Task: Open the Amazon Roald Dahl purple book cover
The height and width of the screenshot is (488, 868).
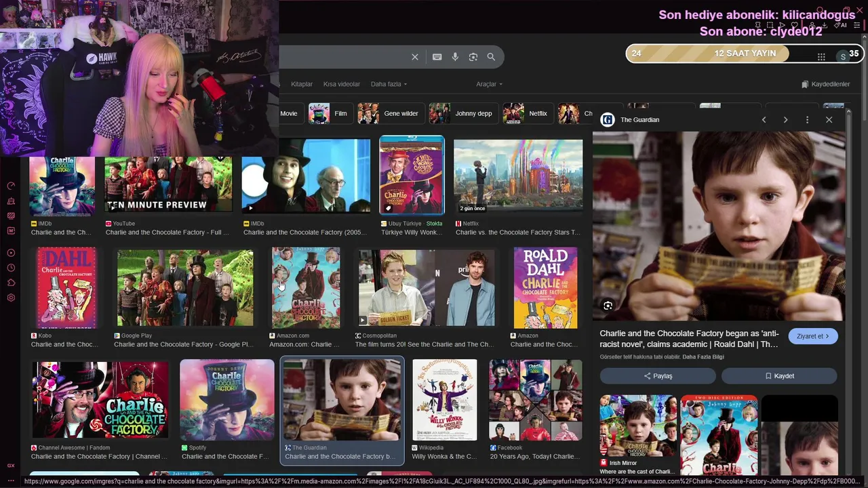Action: 546,287
